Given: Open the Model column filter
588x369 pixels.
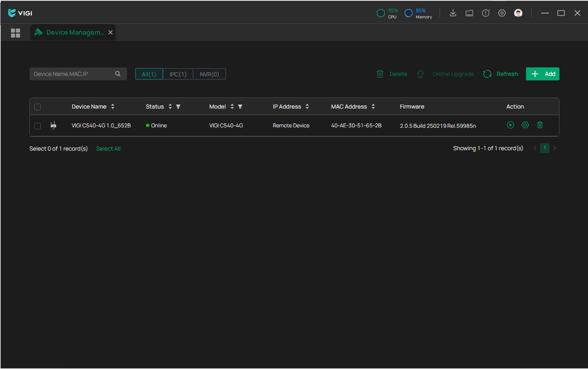Looking at the screenshot, I should click(x=240, y=107).
